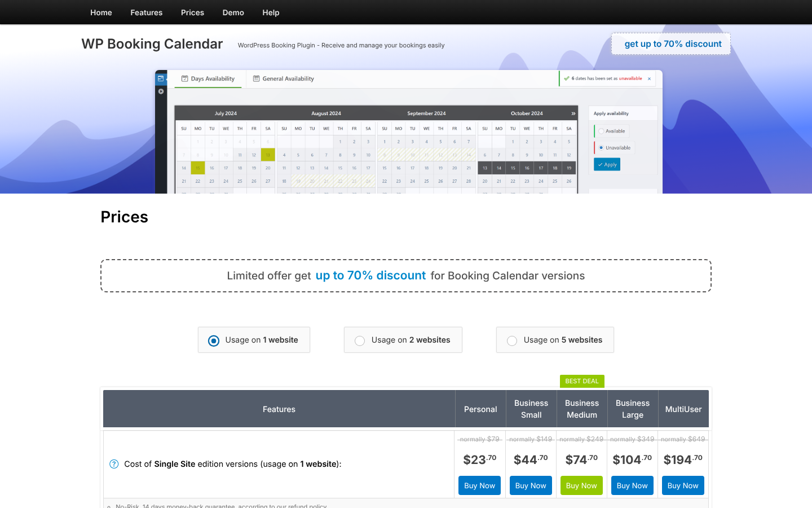Screen dimensions: 812x508
Task: Buy Now the Business Small edition at $44.70
Action: point(531,485)
